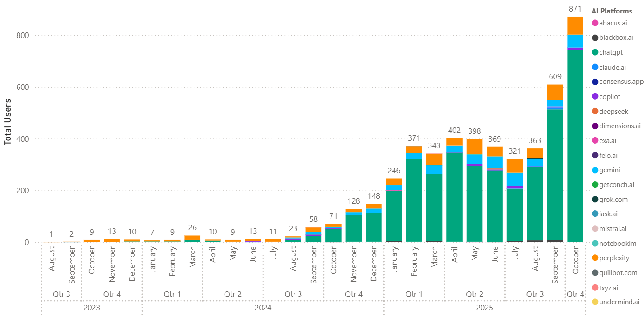The height and width of the screenshot is (321, 644).
Task: Click light blue gemini segment of 871 bar
Action: coord(575,41)
